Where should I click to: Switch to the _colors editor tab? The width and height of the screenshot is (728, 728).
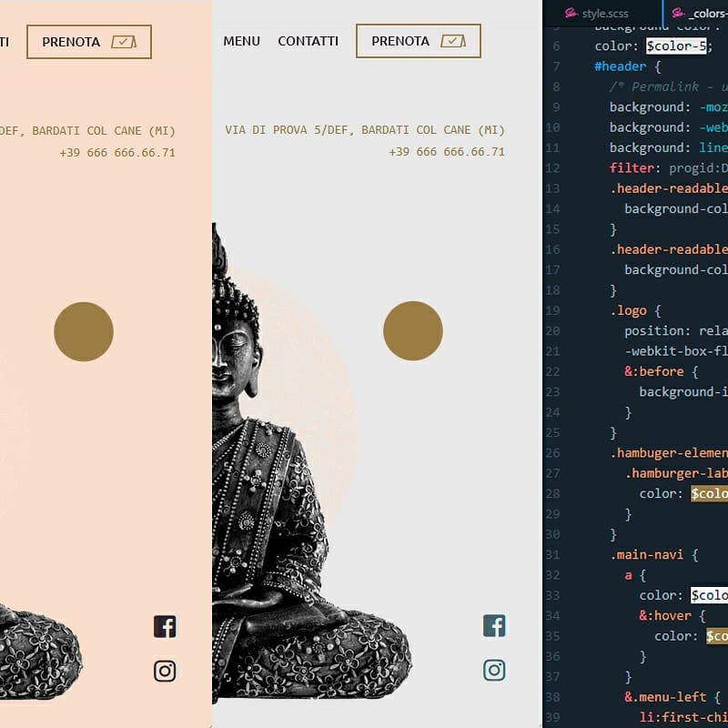[x=696, y=14]
